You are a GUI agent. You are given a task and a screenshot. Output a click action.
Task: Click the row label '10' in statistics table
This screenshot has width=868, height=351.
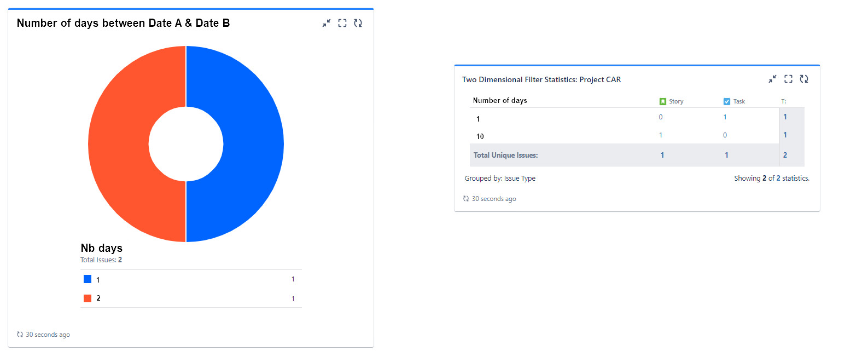[x=480, y=137]
